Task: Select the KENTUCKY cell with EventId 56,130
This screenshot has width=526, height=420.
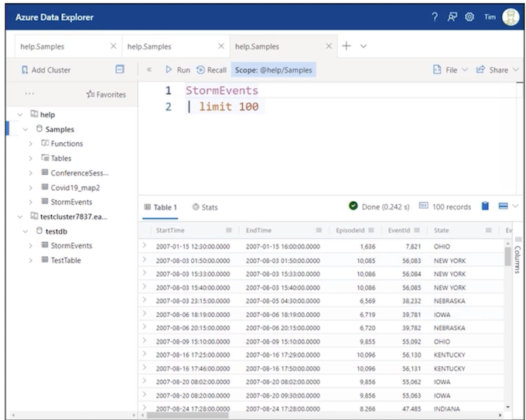Action: tap(449, 355)
